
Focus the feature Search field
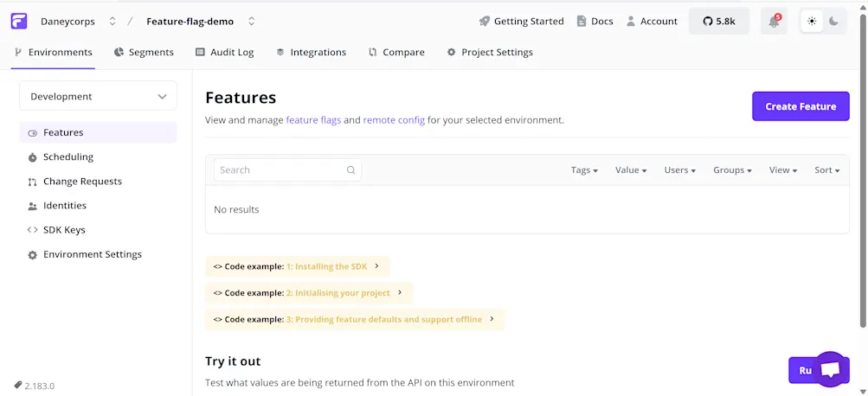coord(287,169)
